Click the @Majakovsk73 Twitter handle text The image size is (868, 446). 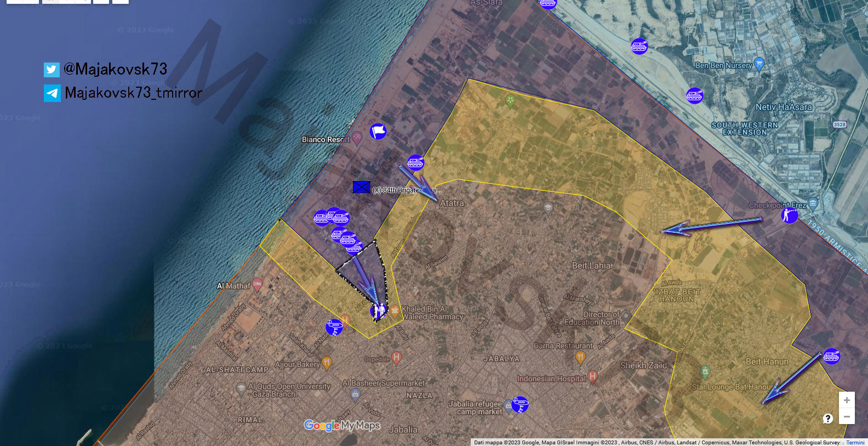pyautogui.click(x=115, y=69)
